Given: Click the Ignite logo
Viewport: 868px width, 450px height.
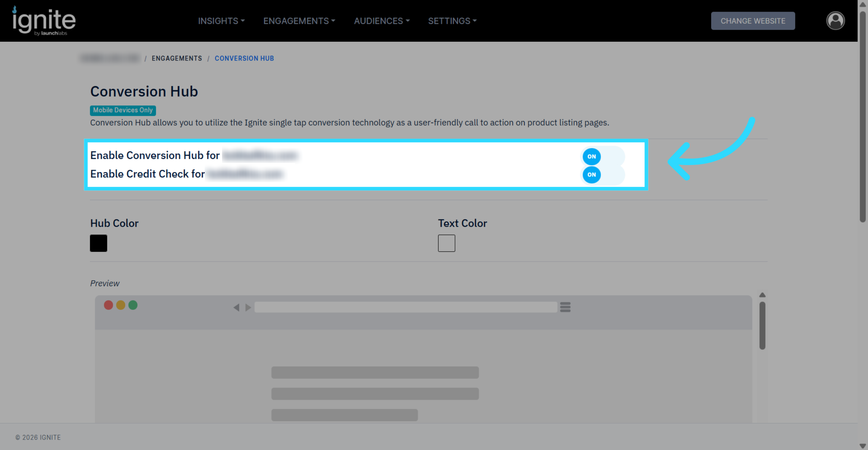Looking at the screenshot, I should coord(44,21).
